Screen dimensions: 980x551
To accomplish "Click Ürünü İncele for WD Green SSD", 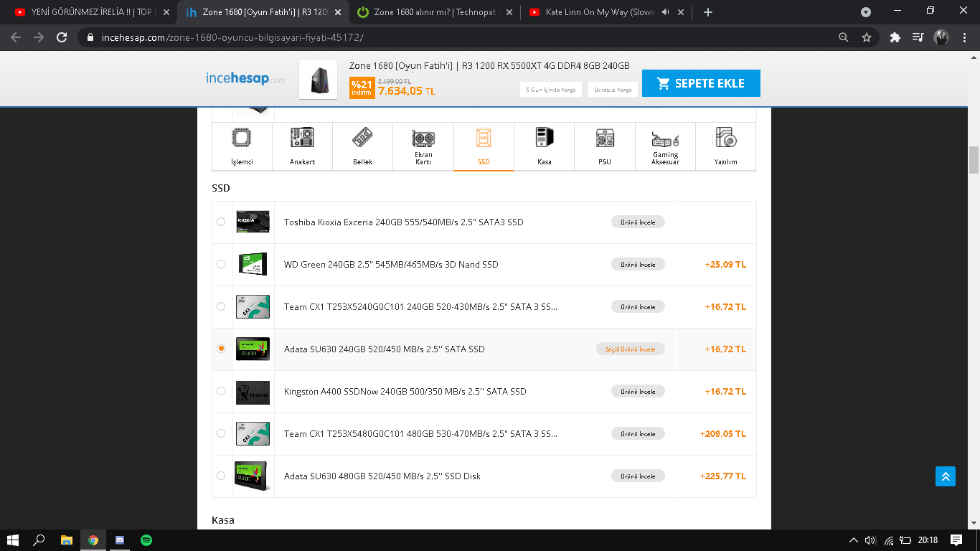I will pyautogui.click(x=638, y=264).
